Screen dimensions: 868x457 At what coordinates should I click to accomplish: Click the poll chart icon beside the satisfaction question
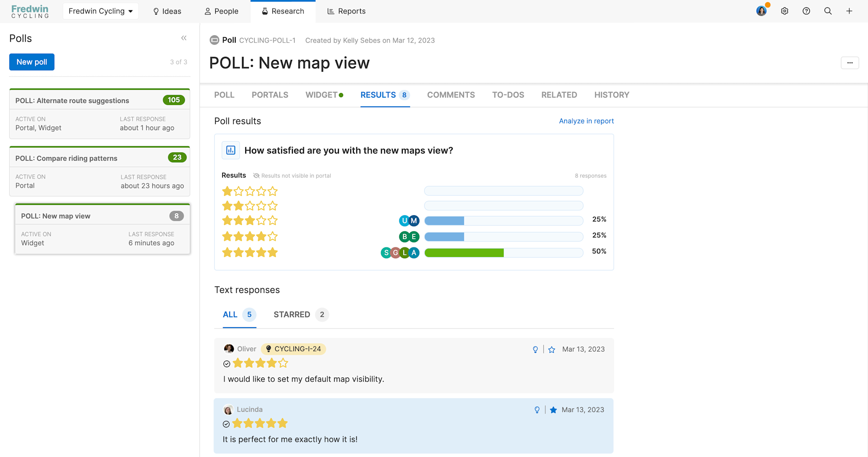[230, 150]
